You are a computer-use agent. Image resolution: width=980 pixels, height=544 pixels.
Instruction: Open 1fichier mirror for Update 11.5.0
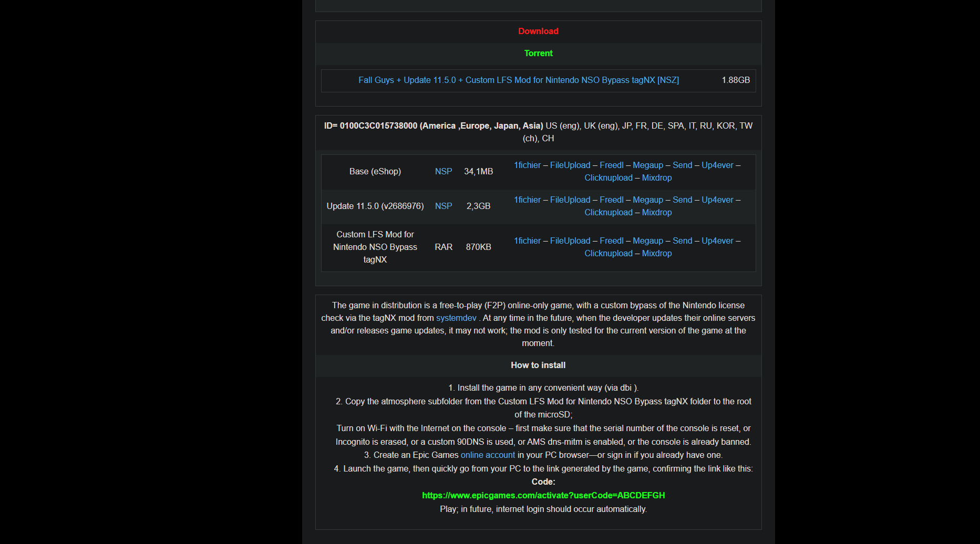(x=527, y=200)
